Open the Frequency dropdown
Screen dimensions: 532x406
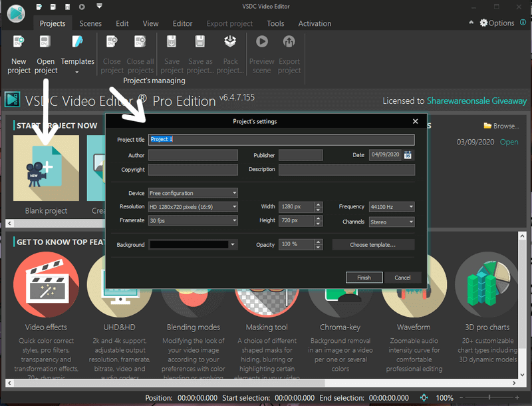click(392, 206)
